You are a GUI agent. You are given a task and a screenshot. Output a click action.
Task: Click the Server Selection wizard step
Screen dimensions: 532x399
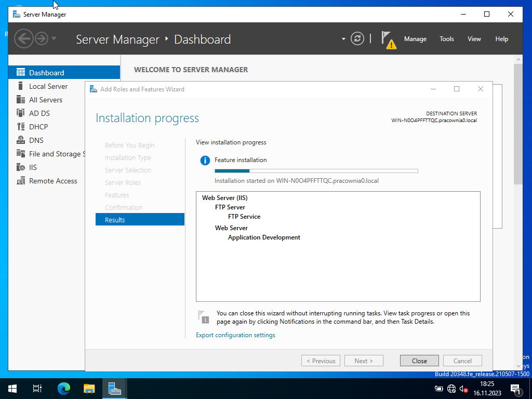click(x=128, y=170)
